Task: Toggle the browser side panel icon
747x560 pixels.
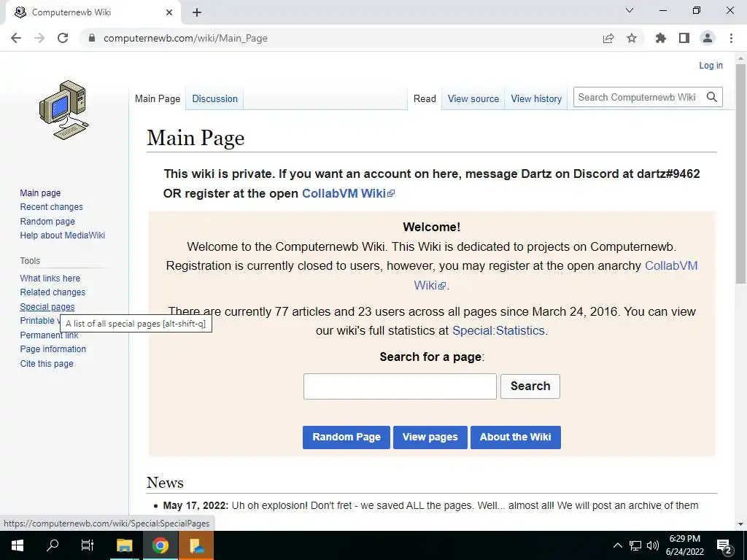Action: point(684,38)
